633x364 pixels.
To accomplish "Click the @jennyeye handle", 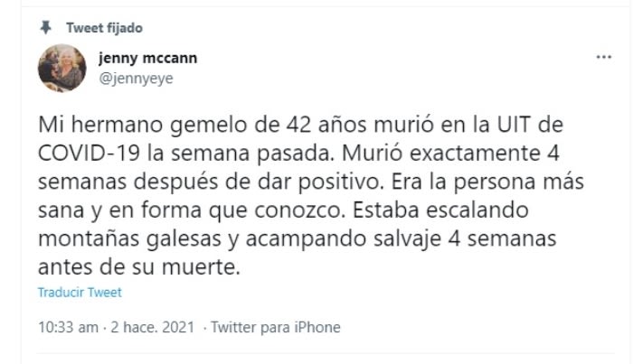I will 136,78.
